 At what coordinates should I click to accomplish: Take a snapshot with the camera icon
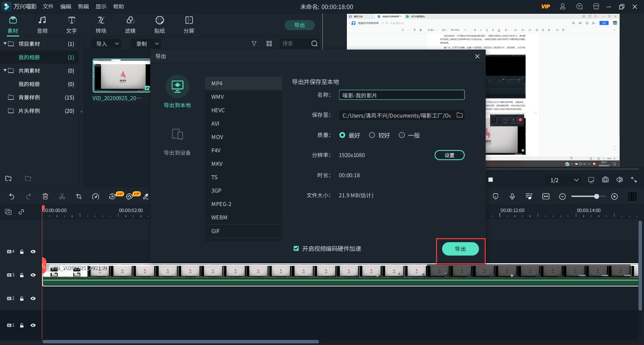[605, 180]
